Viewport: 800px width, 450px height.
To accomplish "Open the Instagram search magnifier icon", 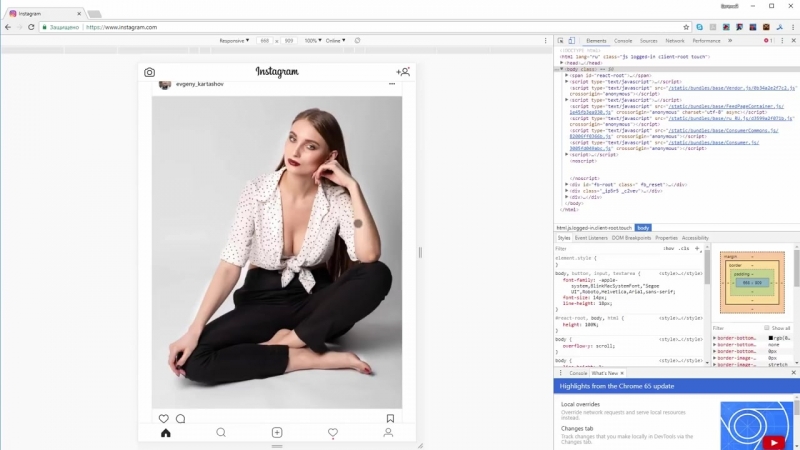I will pos(221,433).
